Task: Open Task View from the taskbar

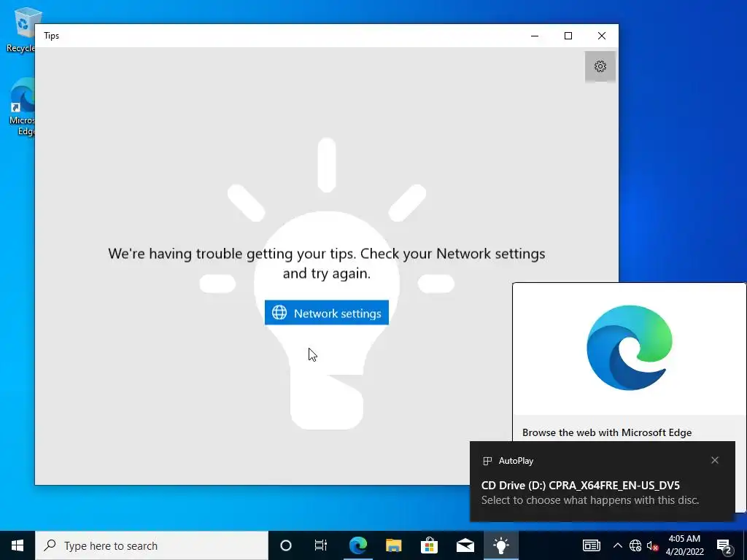Action: (x=321, y=545)
